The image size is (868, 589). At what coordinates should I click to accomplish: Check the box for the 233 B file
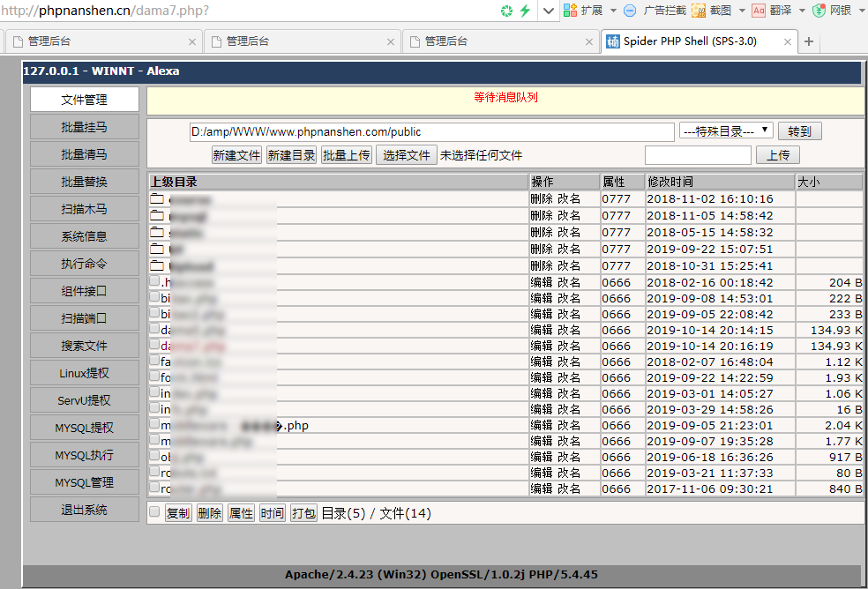coord(154,313)
